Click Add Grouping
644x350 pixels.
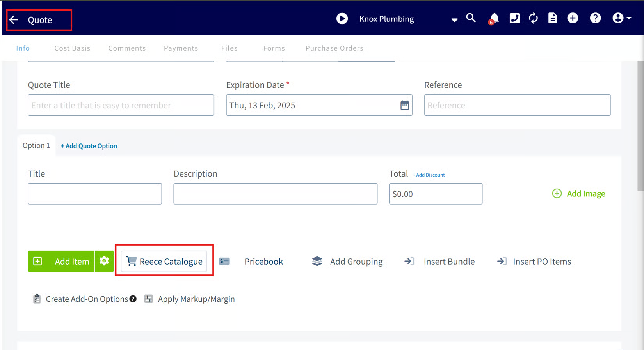pyautogui.click(x=347, y=261)
